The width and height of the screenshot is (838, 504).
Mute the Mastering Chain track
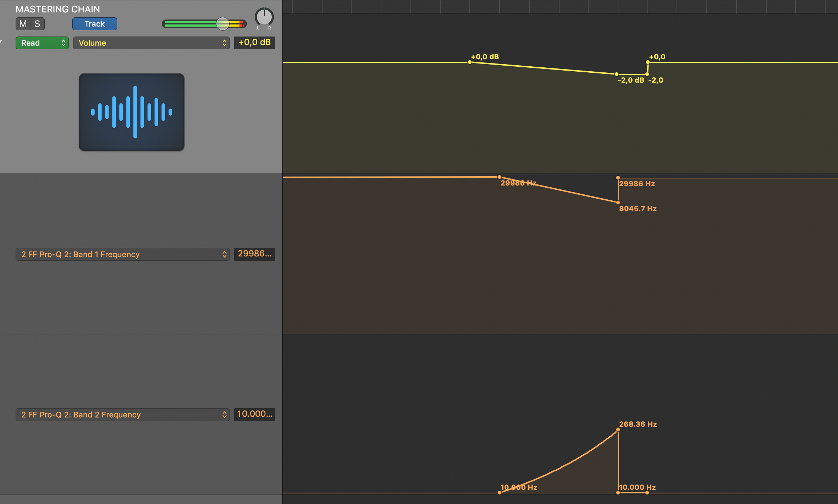click(23, 24)
